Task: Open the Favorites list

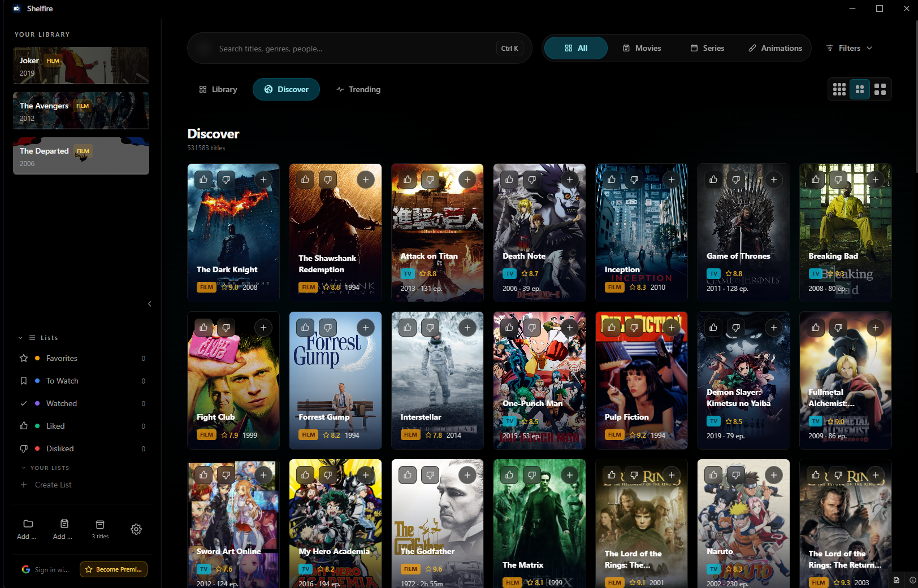Action: (83, 358)
